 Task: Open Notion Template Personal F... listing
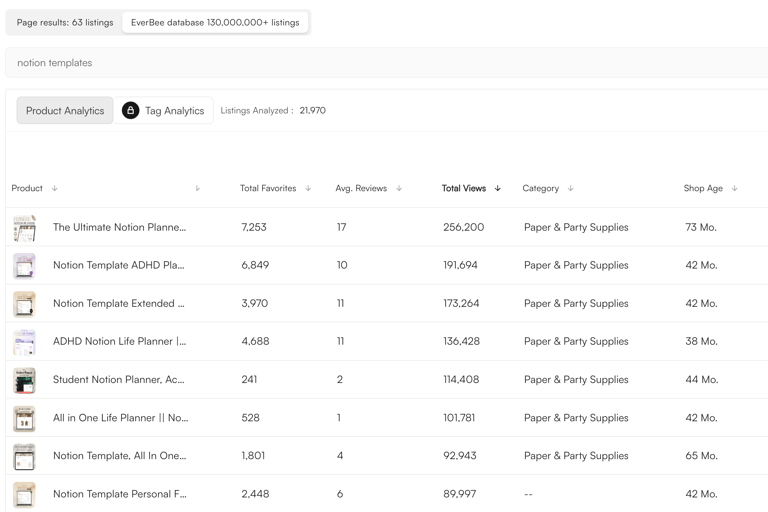[x=120, y=494]
